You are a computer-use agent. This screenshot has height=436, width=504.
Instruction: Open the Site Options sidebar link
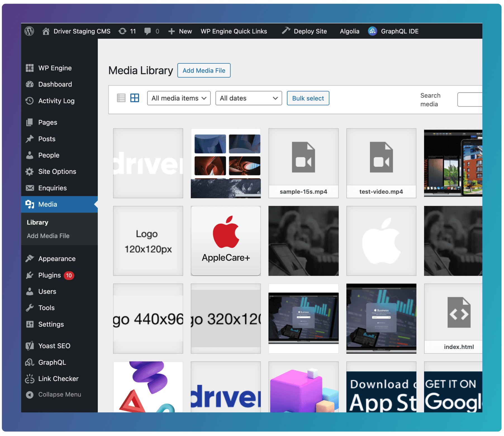[x=57, y=171]
